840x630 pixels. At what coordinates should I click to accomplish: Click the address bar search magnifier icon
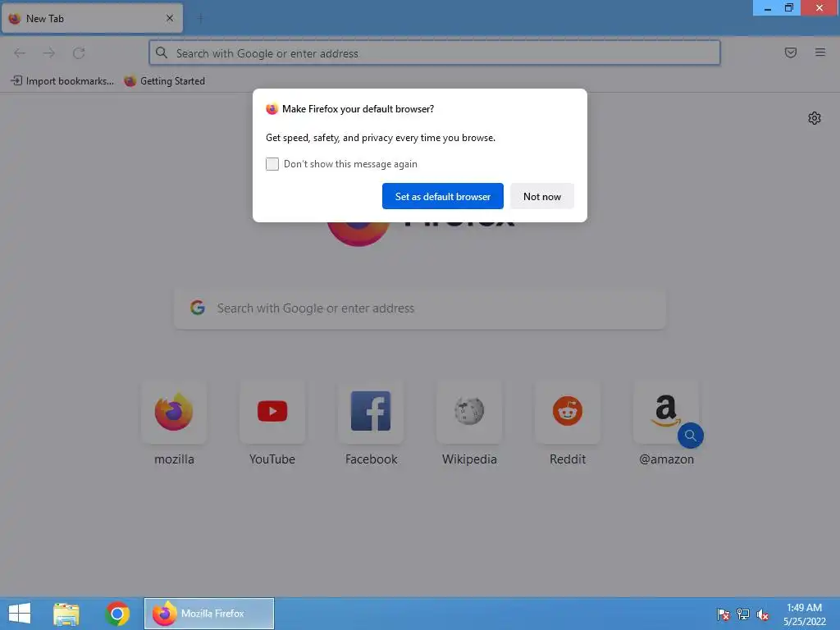point(162,52)
